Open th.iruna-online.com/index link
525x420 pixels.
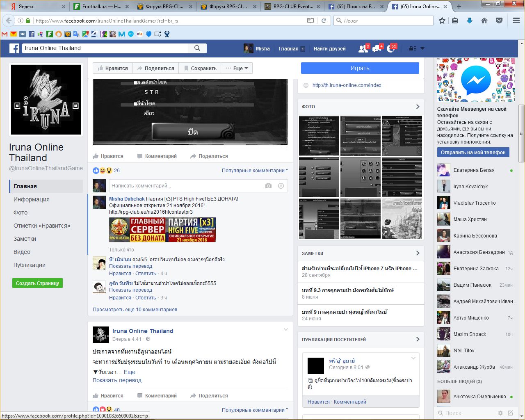click(347, 85)
